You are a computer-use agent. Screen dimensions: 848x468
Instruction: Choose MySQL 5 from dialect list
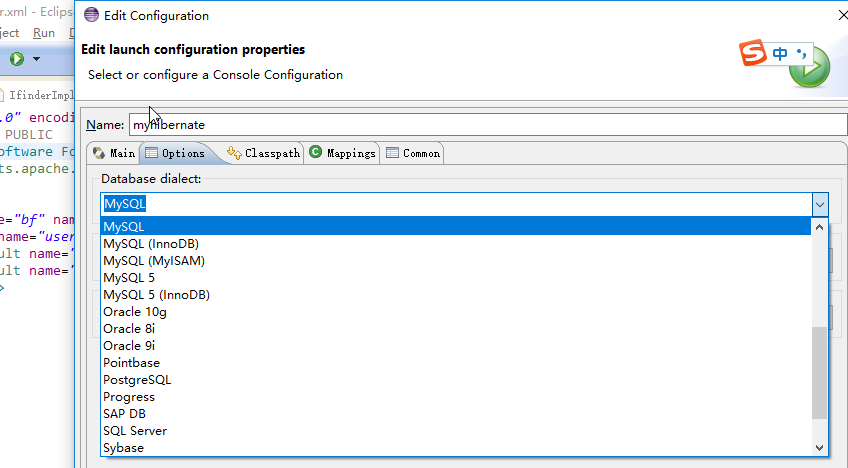456,278
